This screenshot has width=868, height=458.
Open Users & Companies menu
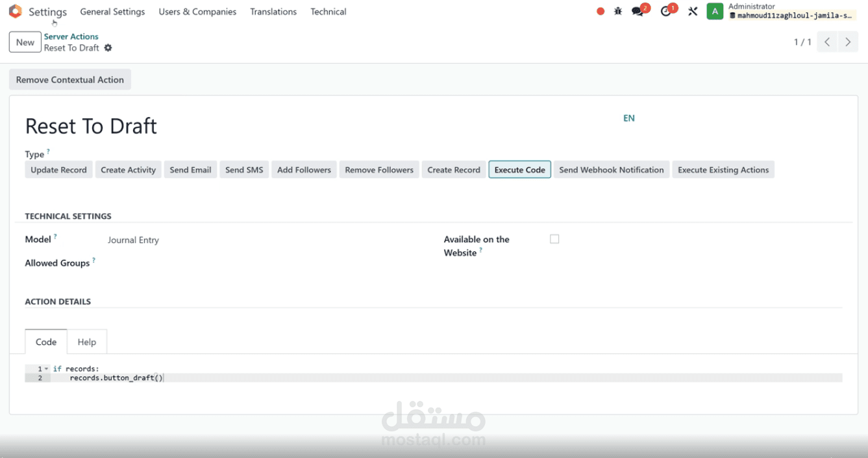pos(197,12)
